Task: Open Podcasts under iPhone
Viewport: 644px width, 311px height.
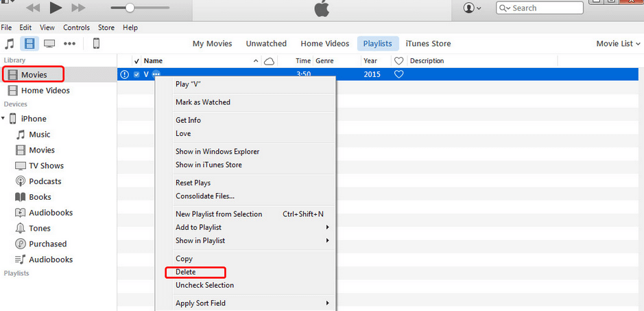Action: point(38,181)
